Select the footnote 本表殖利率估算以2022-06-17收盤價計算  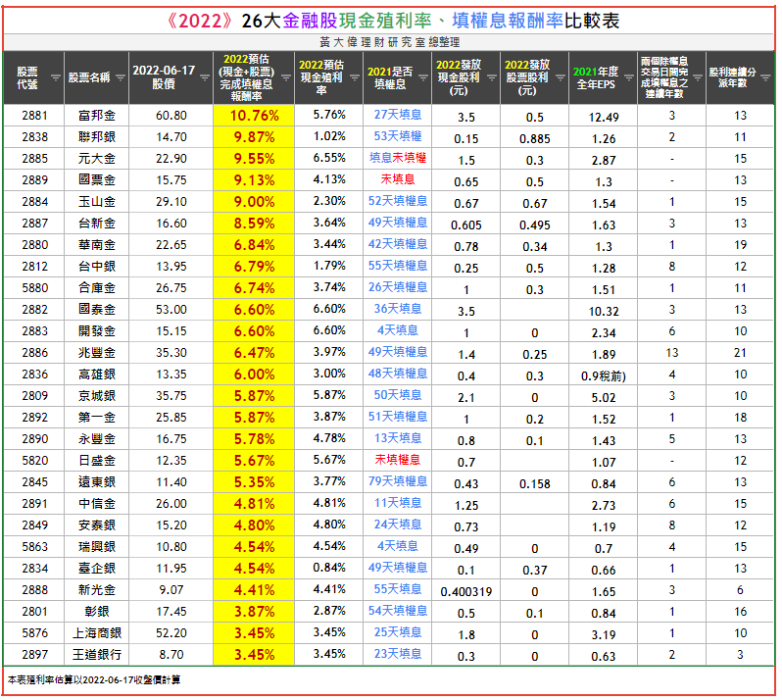pos(94,679)
